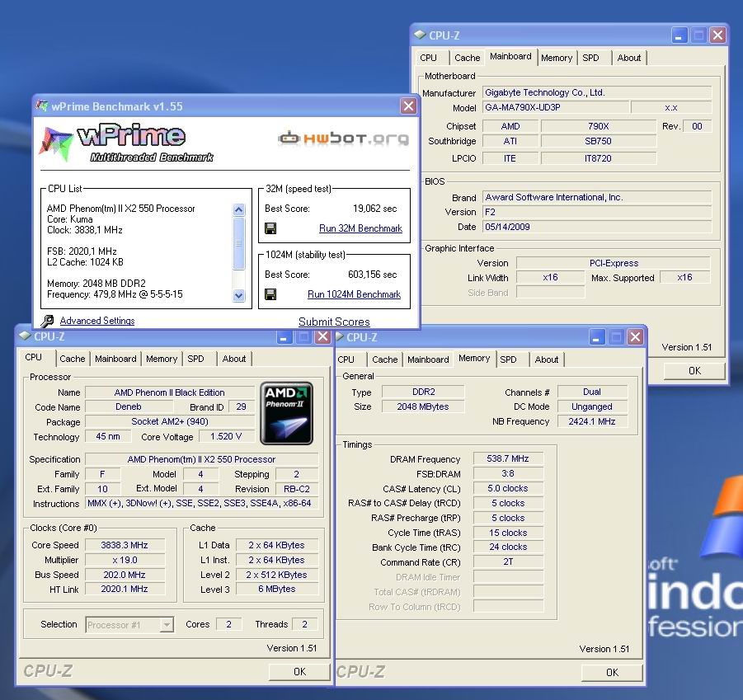Save the 32M benchmark score floppy icon
This screenshot has width=743, height=700.
tap(270, 228)
